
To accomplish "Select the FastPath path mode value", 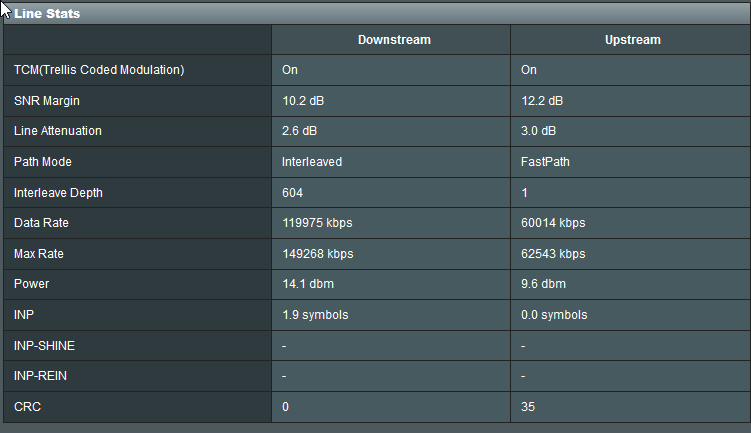I will pyautogui.click(x=545, y=162).
